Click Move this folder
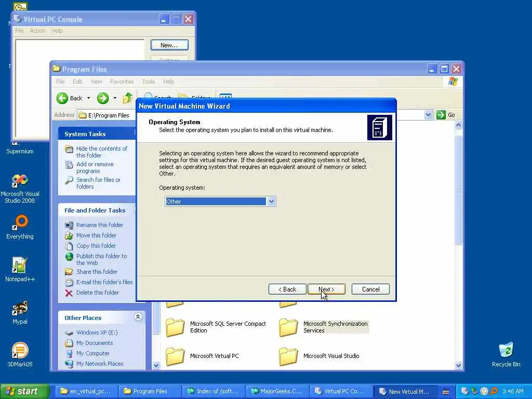The width and height of the screenshot is (532, 399). click(96, 235)
